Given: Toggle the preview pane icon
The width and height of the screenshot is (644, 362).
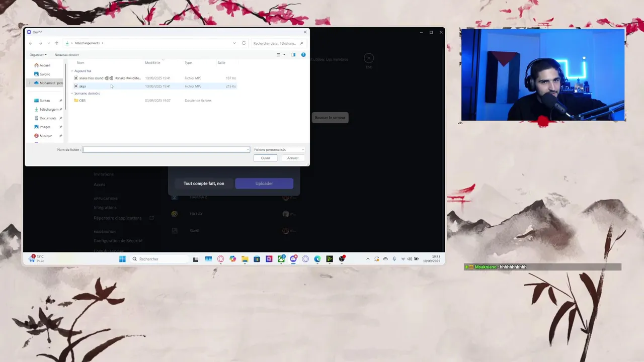Looking at the screenshot, I should (x=293, y=55).
